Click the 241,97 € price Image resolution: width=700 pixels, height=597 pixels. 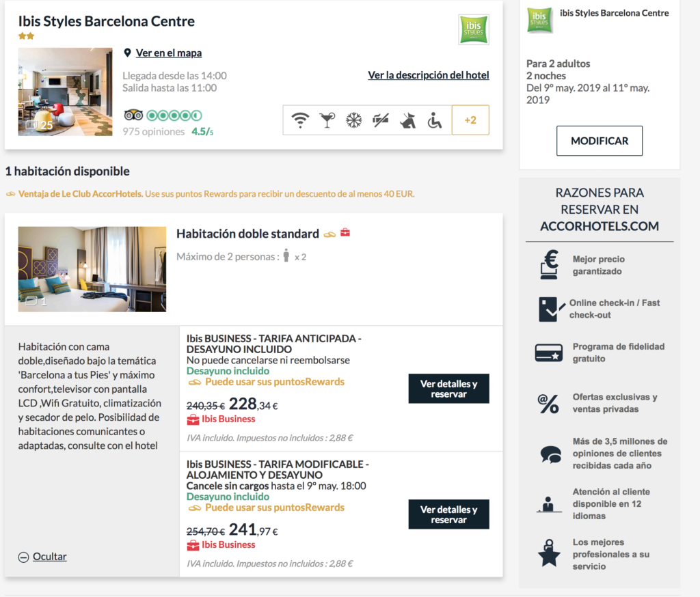[x=253, y=530]
